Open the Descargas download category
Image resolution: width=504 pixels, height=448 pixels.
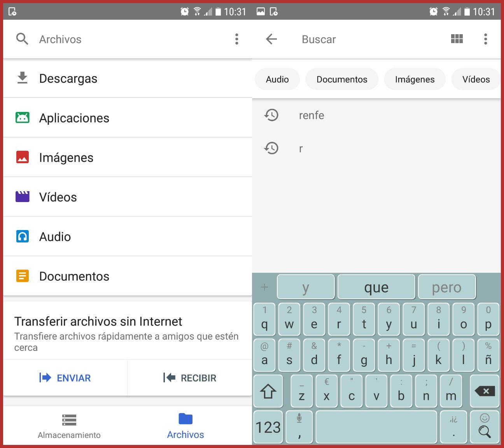68,78
